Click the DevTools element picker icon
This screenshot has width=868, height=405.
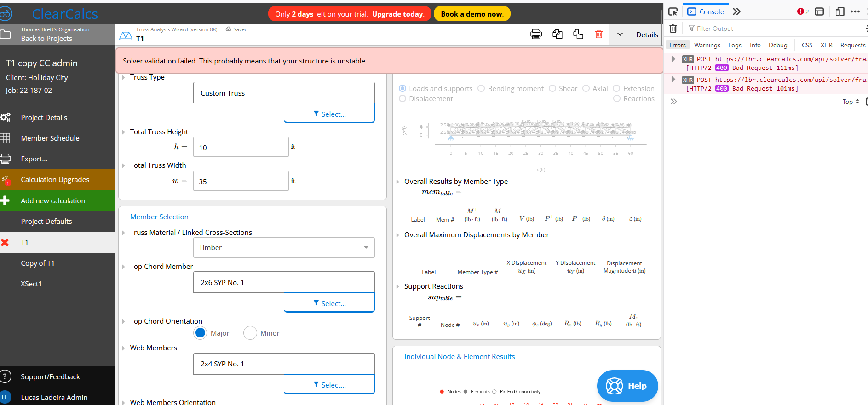point(673,11)
